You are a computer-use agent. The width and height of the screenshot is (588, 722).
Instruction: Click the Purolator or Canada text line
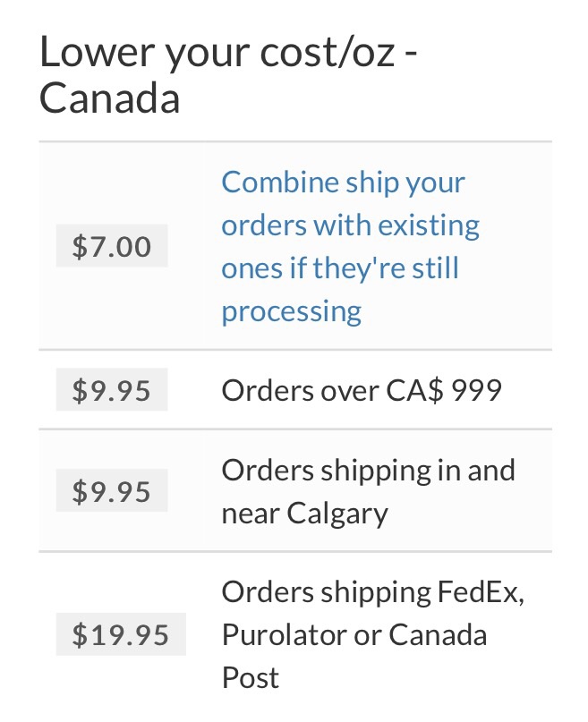354,634
